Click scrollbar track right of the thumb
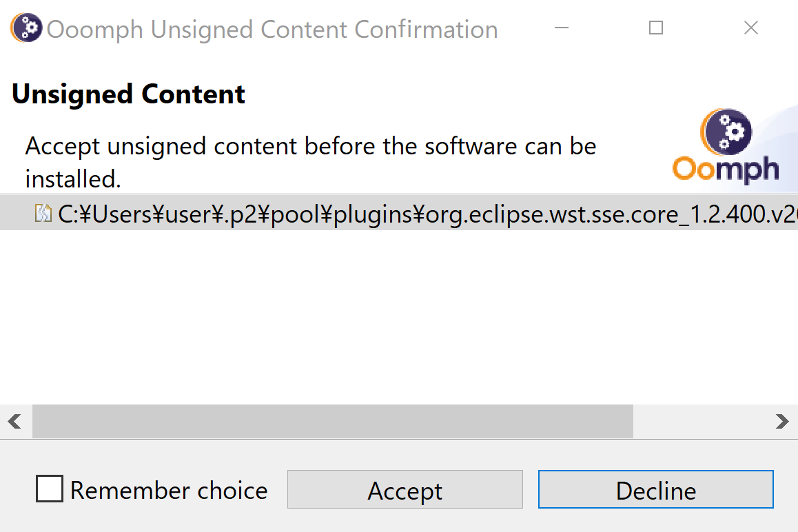 702,422
